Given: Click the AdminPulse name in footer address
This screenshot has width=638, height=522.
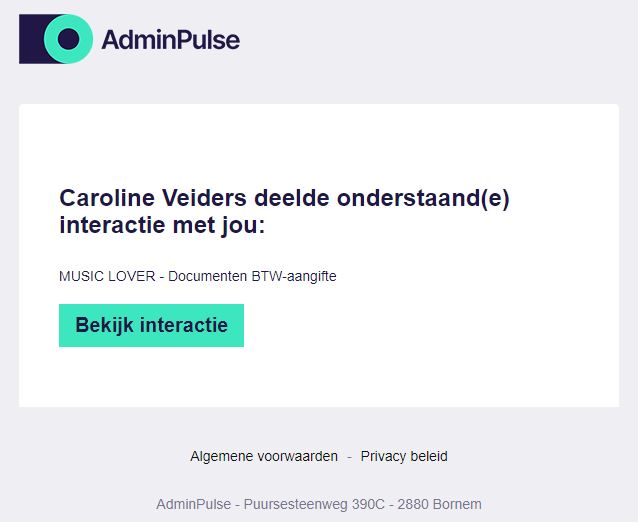Looking at the screenshot, I should 194,504.
